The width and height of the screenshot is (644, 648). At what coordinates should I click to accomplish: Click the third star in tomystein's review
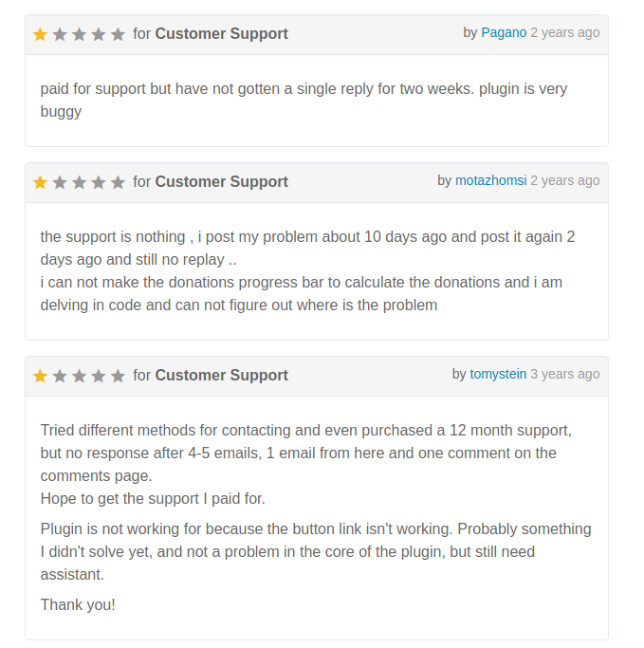(79, 376)
